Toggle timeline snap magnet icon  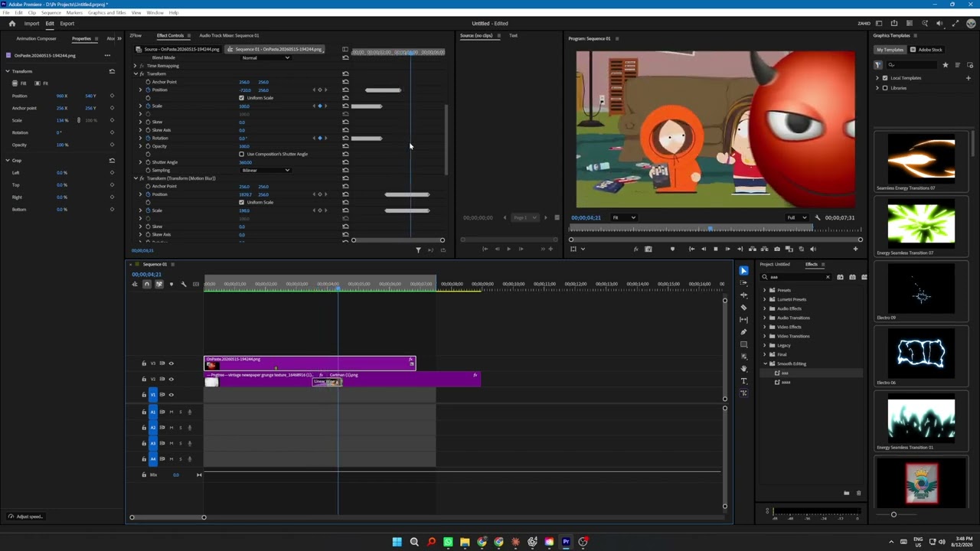147,284
